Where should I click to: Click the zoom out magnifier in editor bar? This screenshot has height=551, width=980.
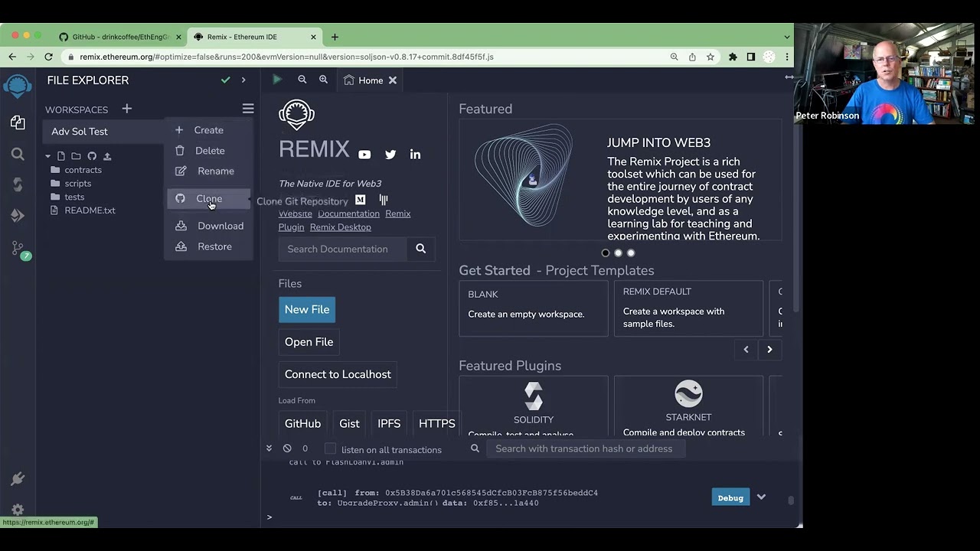(x=302, y=80)
